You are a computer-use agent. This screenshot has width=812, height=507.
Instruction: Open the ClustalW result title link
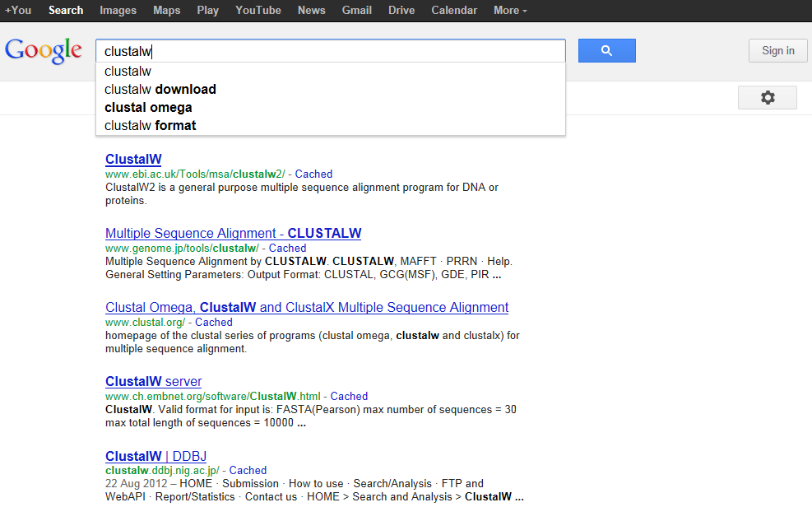click(133, 160)
